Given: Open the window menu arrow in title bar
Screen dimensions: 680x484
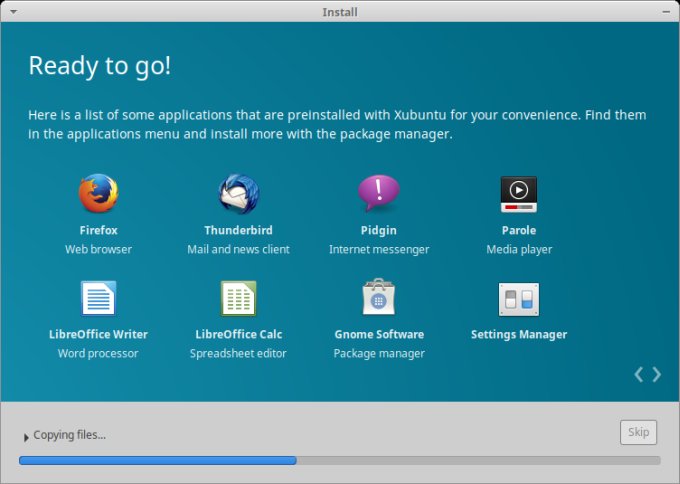Looking at the screenshot, I should point(13,12).
